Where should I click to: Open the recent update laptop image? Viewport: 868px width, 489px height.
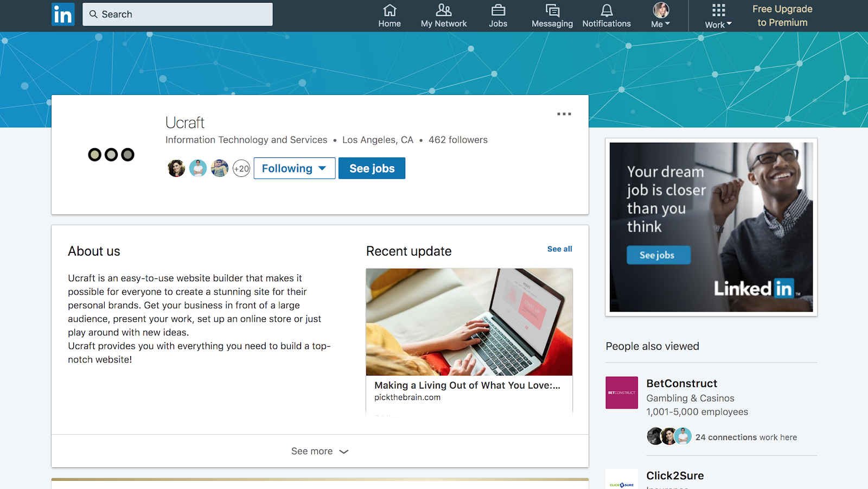(x=469, y=322)
